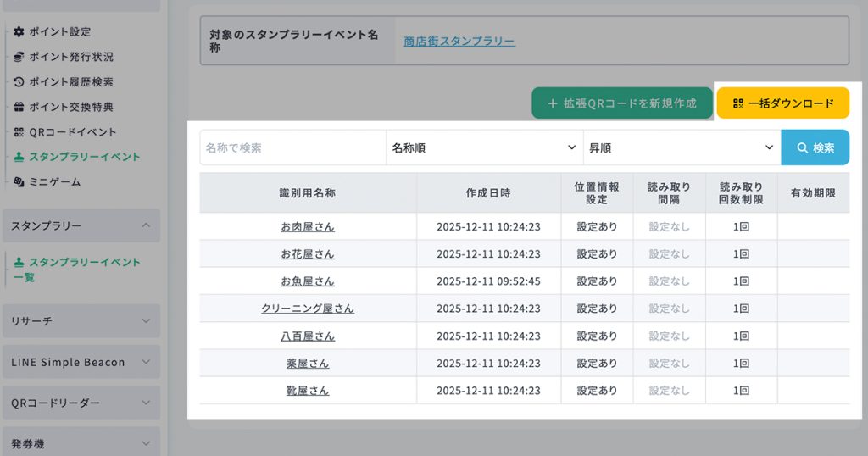Click the dice icon beside ミニゲーム
868x456 pixels.
click(x=19, y=182)
